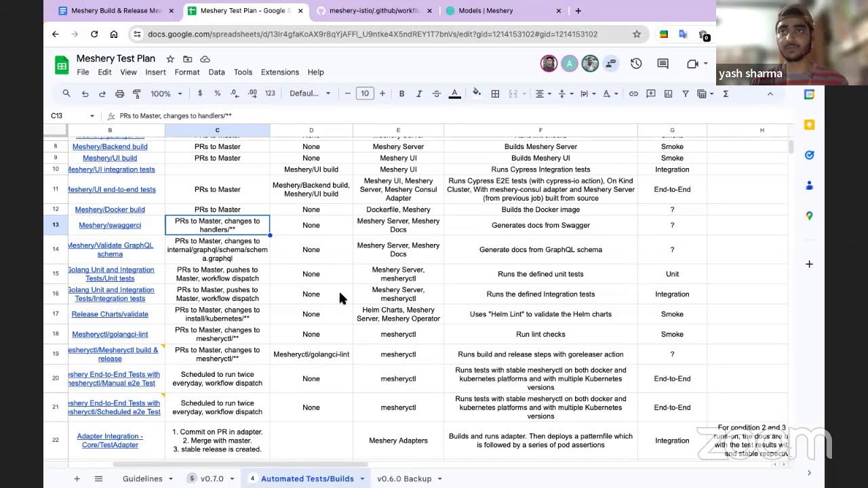Open Google Maps side panel

tap(809, 216)
